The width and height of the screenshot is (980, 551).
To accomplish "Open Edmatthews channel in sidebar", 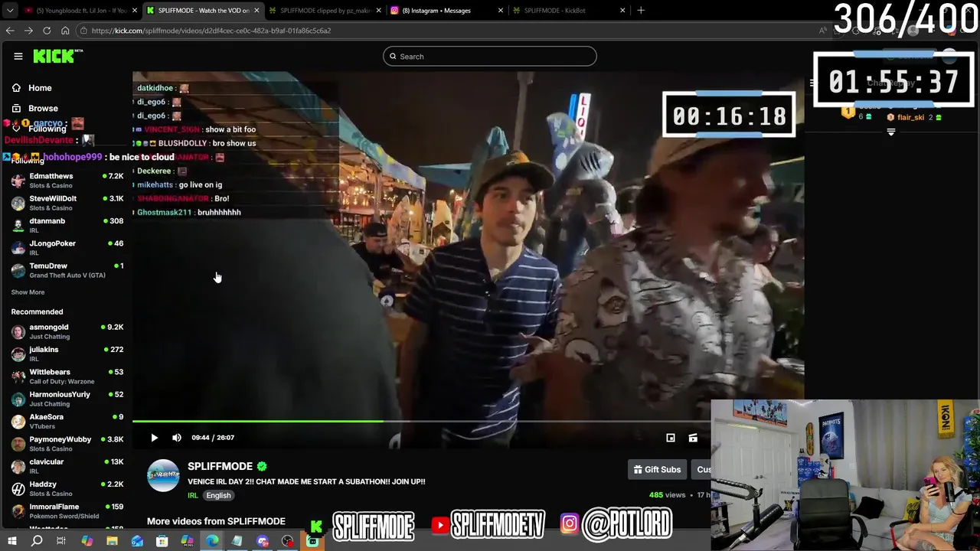I will 67,181.
